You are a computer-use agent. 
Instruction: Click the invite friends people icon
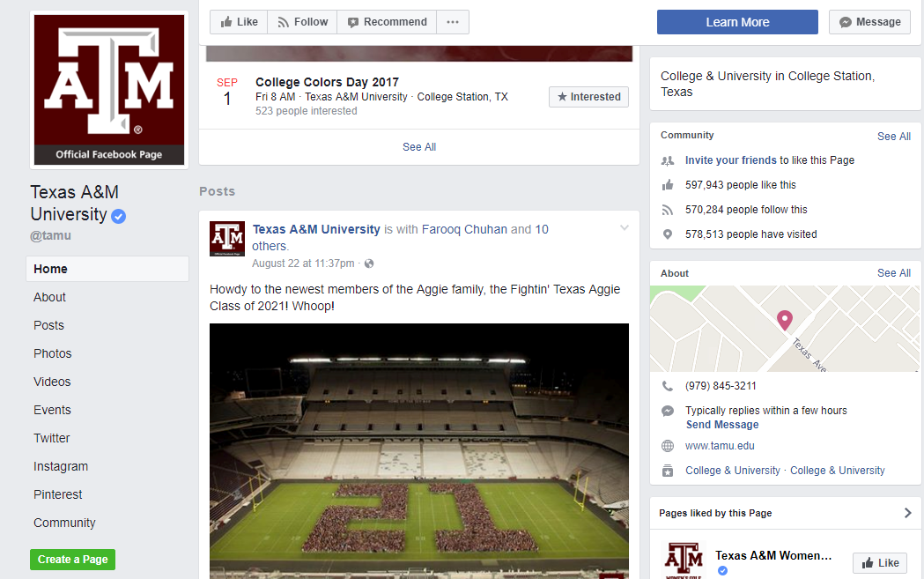click(667, 160)
